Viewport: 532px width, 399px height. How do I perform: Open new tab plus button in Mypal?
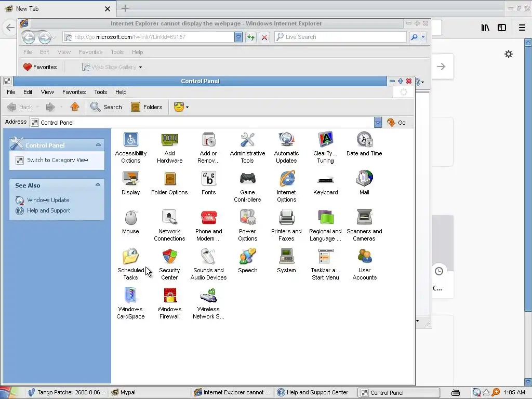click(x=125, y=8)
